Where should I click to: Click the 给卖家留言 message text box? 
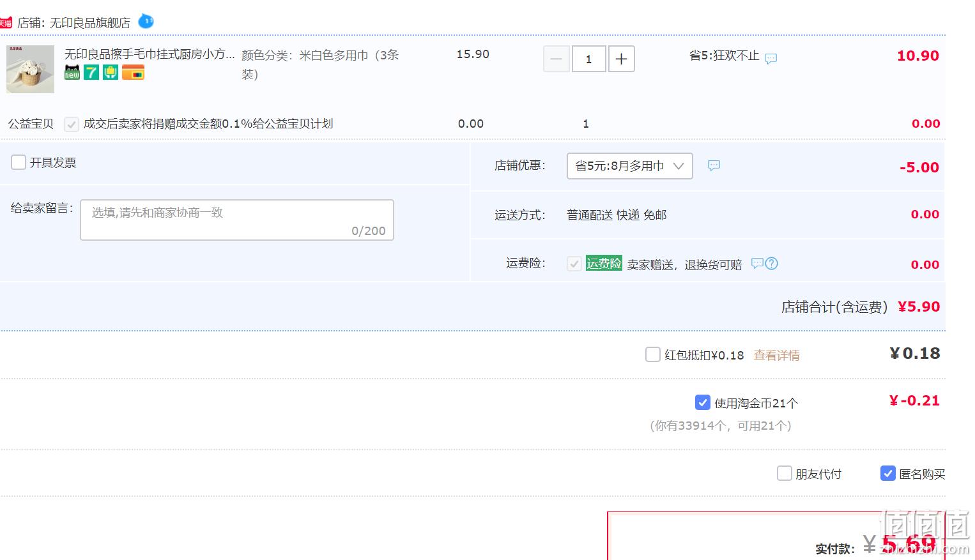click(x=236, y=220)
